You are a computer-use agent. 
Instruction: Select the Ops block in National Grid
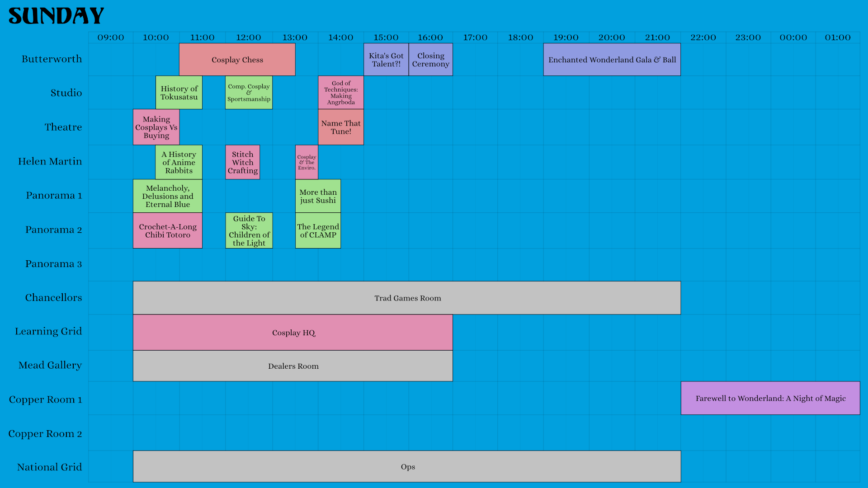pyautogui.click(x=407, y=466)
